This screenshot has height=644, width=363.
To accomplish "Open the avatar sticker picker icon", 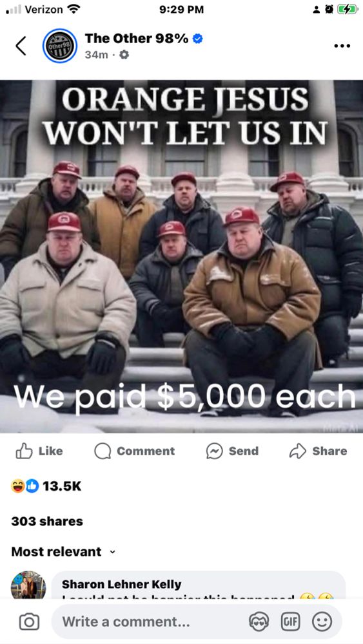I will (259, 622).
